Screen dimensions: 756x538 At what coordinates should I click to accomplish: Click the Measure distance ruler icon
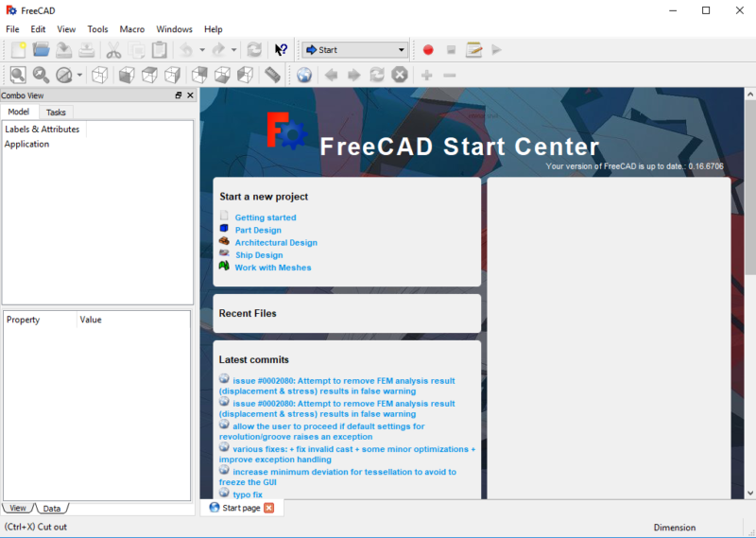[272, 75]
